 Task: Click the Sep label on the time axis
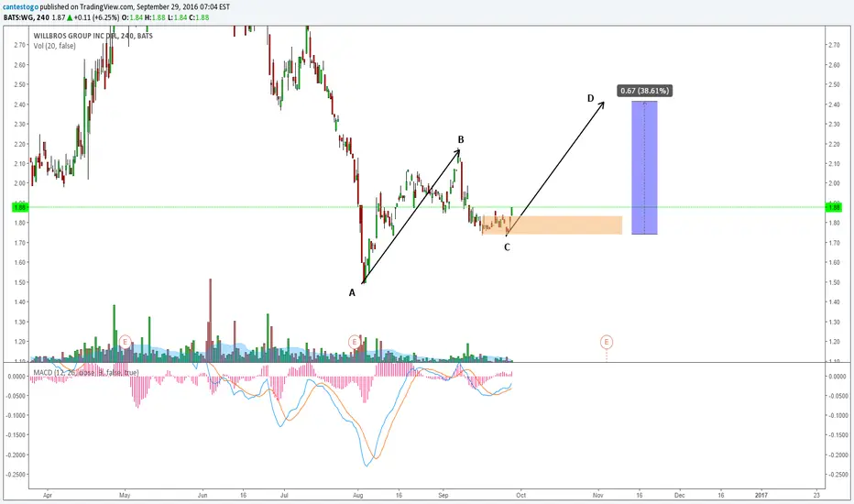tap(443, 495)
